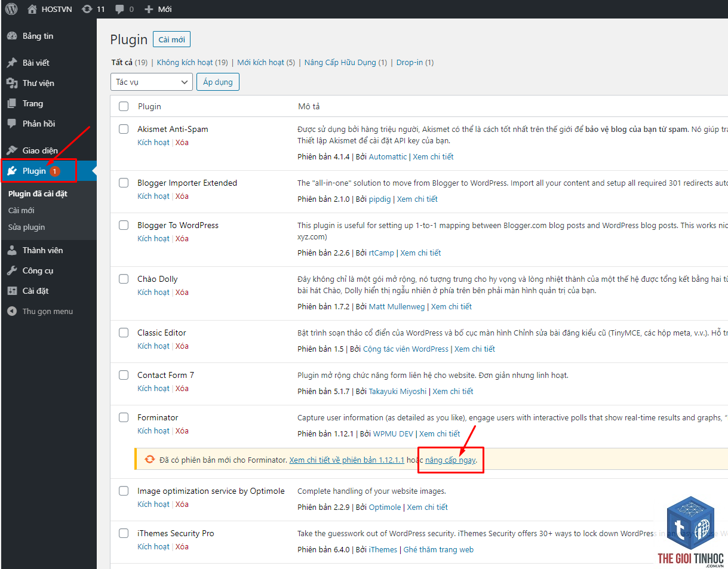Image resolution: width=728 pixels, height=569 pixels.
Task: Click the Cài mới button beside Plugin
Action: tap(171, 39)
